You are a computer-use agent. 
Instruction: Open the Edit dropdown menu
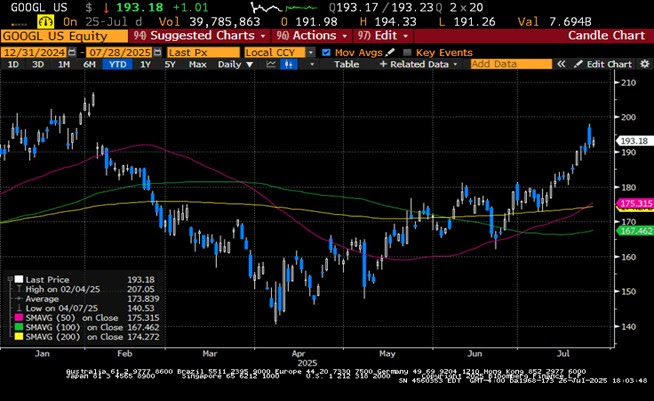coord(382,36)
